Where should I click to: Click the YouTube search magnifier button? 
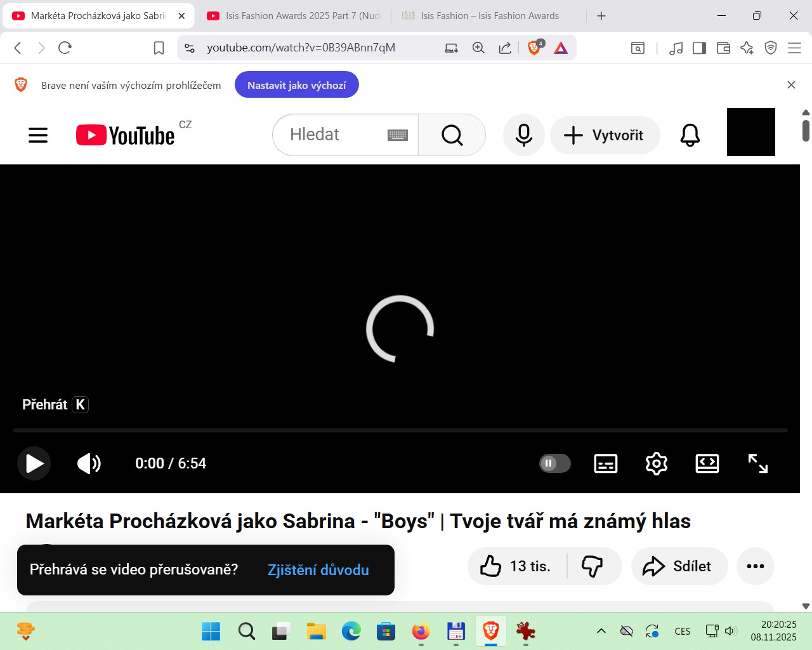click(x=452, y=135)
